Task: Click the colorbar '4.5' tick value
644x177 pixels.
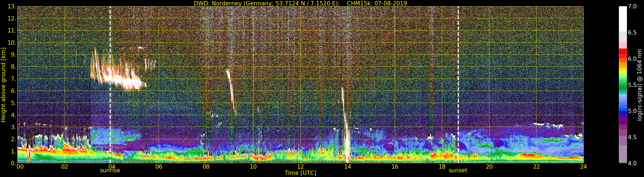Action: coord(632,137)
